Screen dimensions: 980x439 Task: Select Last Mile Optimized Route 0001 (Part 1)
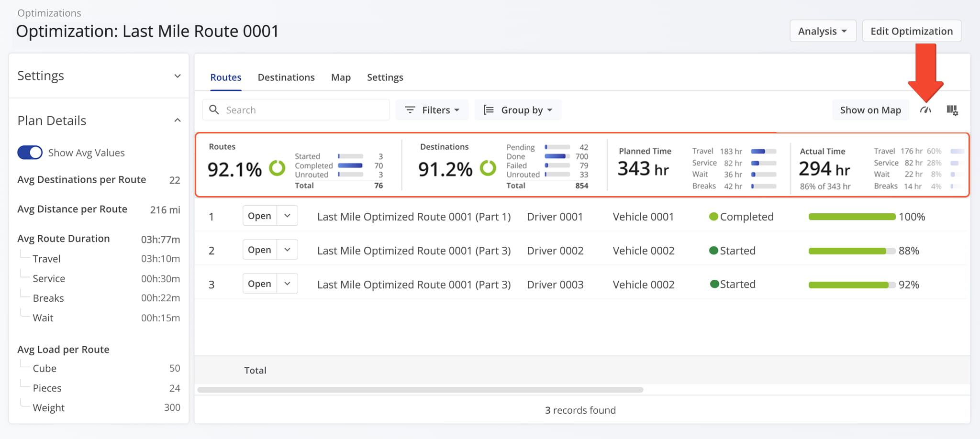coord(414,217)
